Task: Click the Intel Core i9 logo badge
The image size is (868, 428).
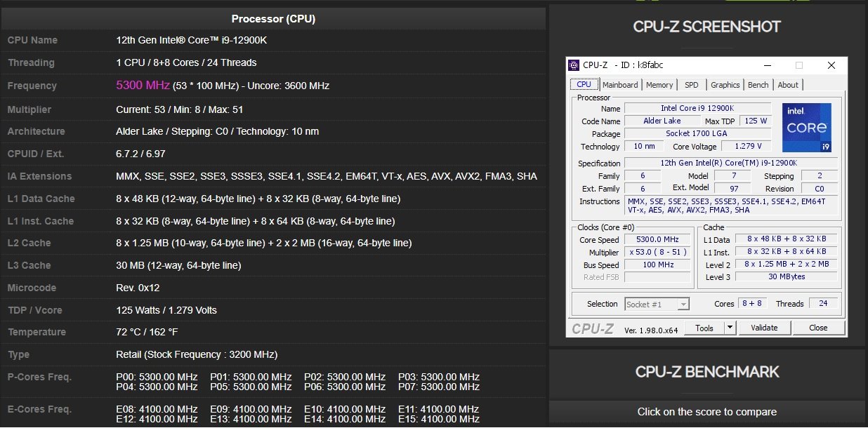Action: [x=807, y=128]
